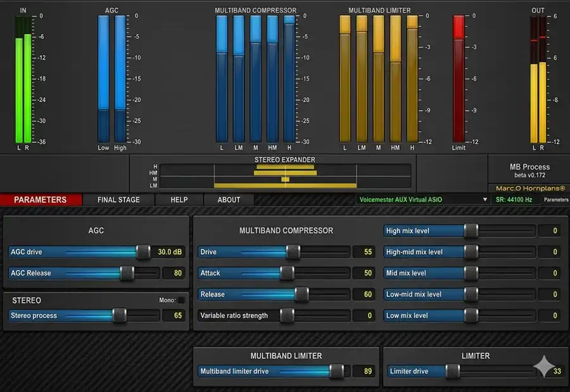Open the HELP tab
Viewport: 570px width, 392px height.
179,199
